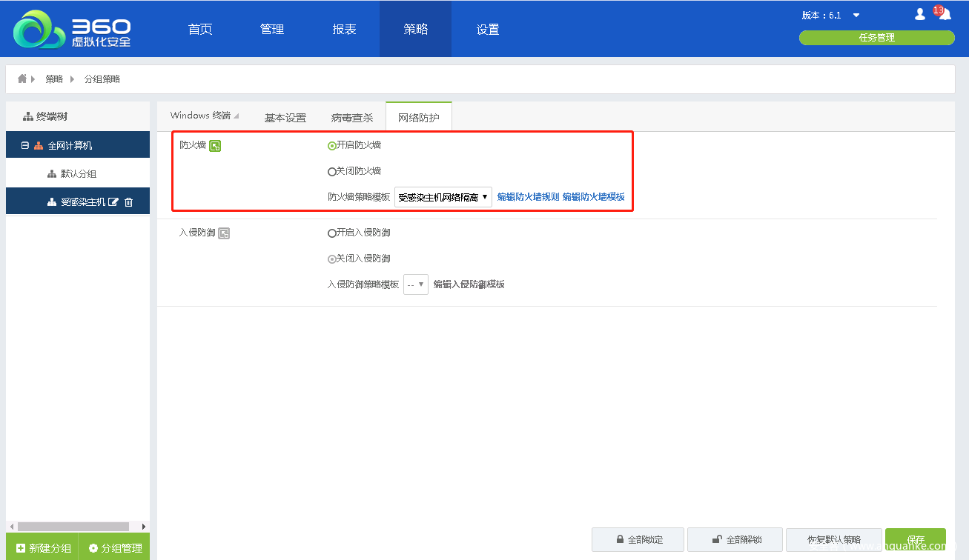The width and height of the screenshot is (969, 560).
Task: Switch to the 病毒查杀 tab
Action: click(x=352, y=118)
